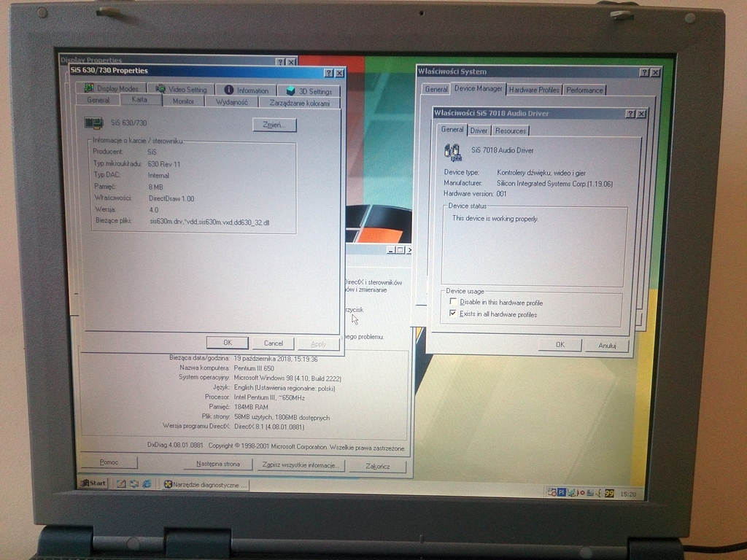The width and height of the screenshot is (747, 560).
Task: Click the yellow 99 tray icon
Action: (609, 494)
